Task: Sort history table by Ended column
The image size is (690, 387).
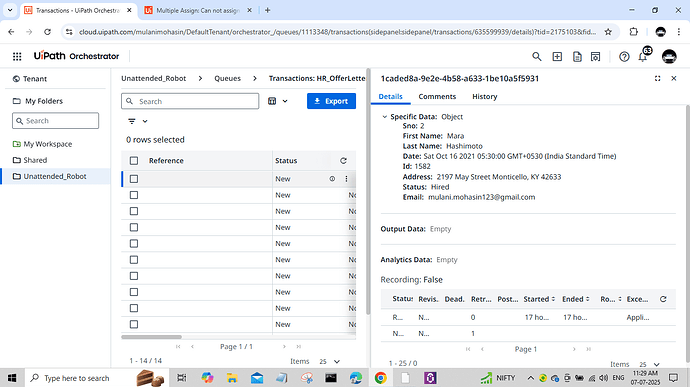Action: point(576,299)
